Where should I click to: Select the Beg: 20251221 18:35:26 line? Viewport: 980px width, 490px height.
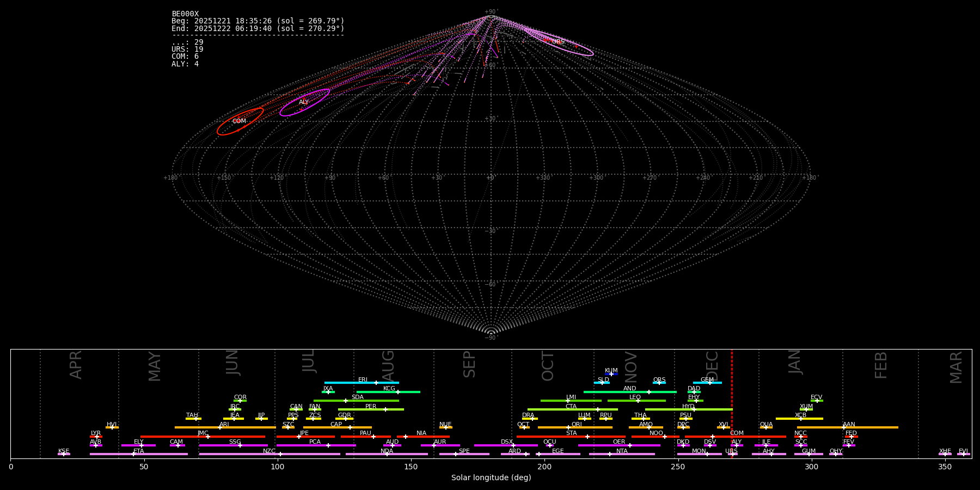258,21
